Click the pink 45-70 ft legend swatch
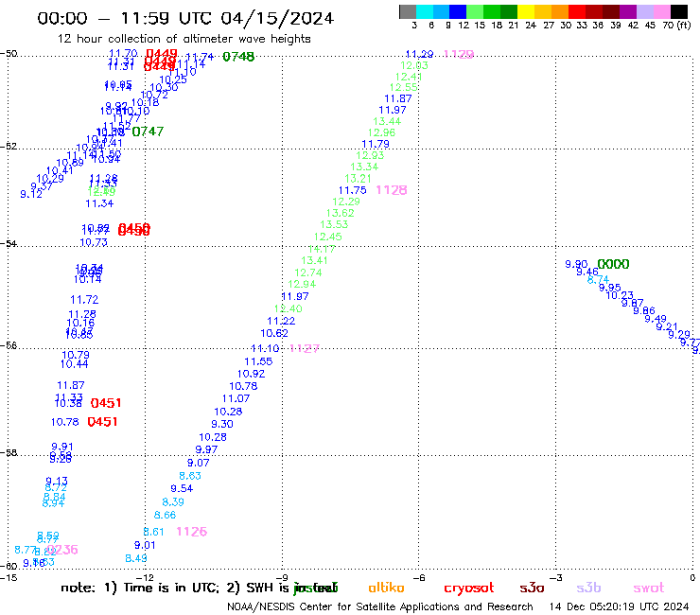700x615 pixels. (662, 11)
